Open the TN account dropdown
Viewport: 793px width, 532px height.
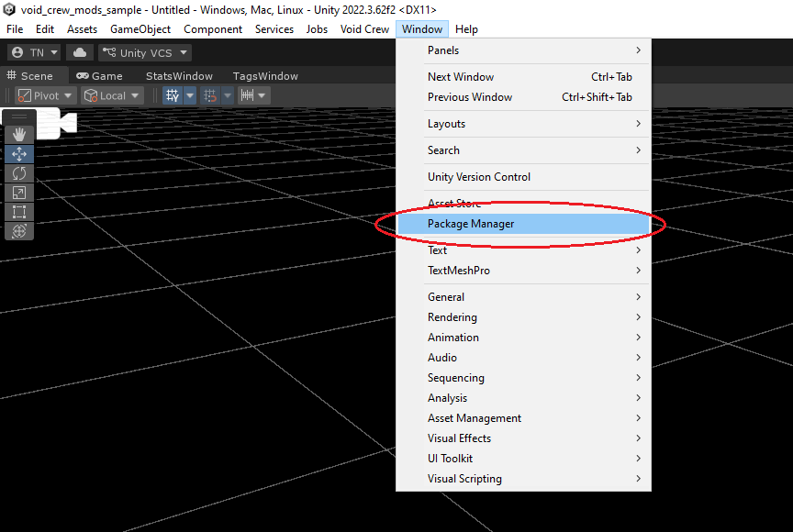point(35,53)
